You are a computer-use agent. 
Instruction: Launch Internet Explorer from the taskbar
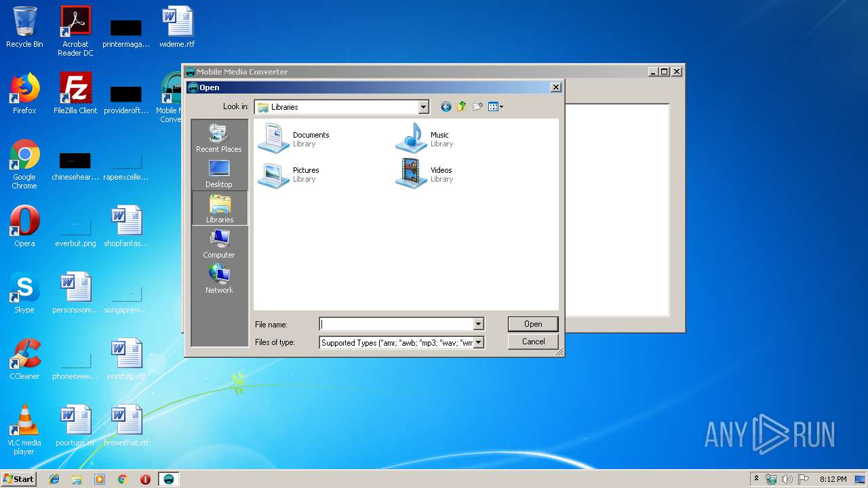54,479
